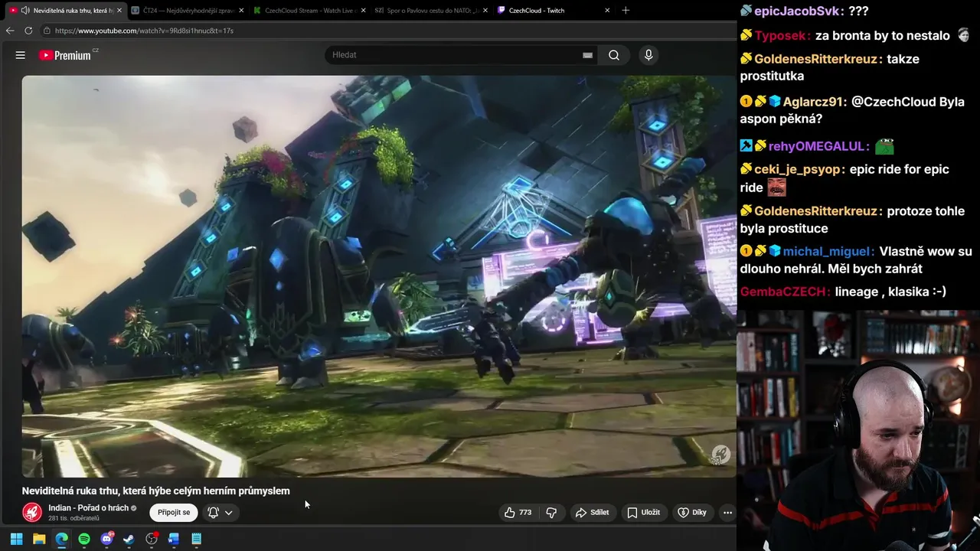Click chat username GembaCZECH
The width and height of the screenshot is (980, 551).
(x=785, y=292)
